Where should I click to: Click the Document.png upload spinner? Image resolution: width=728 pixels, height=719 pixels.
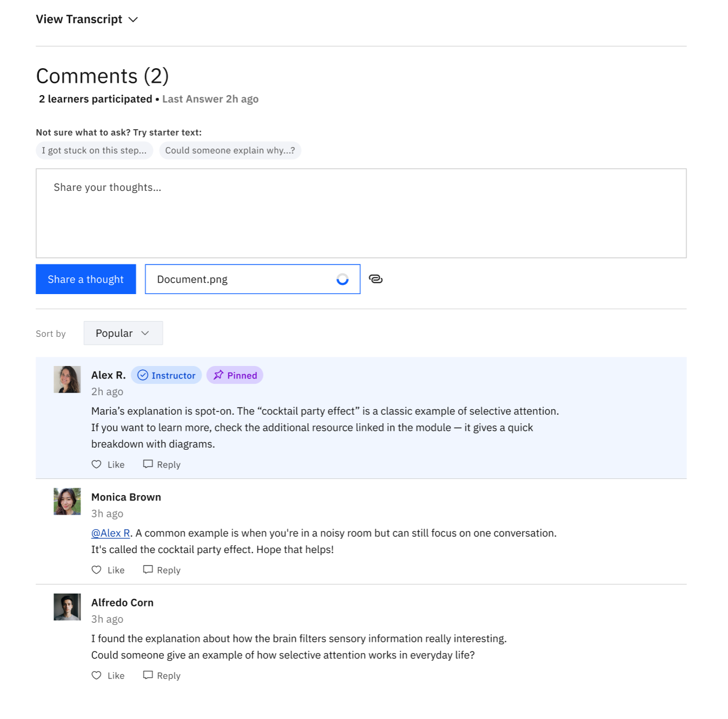click(342, 279)
